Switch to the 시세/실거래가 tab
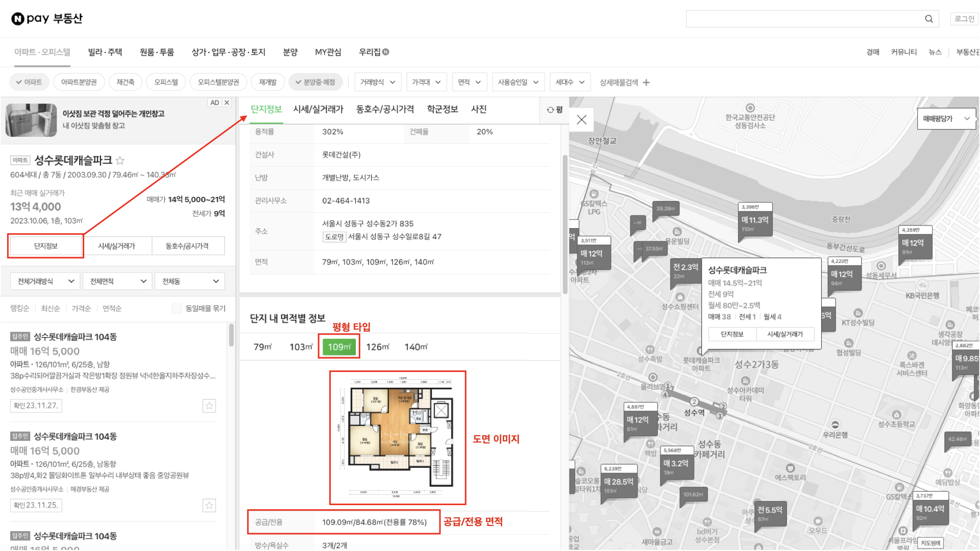This screenshot has height=551, width=980. [x=318, y=109]
